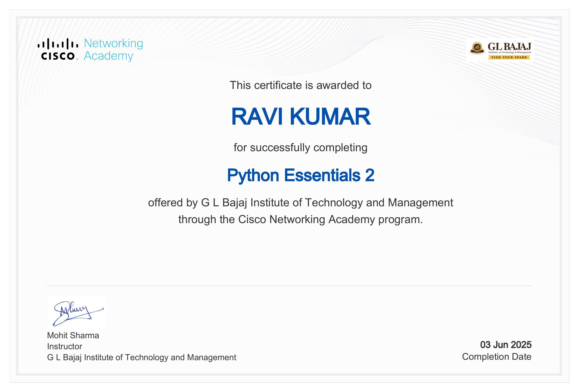Click the Instructor title label
This screenshot has height=392, width=579.
(65, 347)
